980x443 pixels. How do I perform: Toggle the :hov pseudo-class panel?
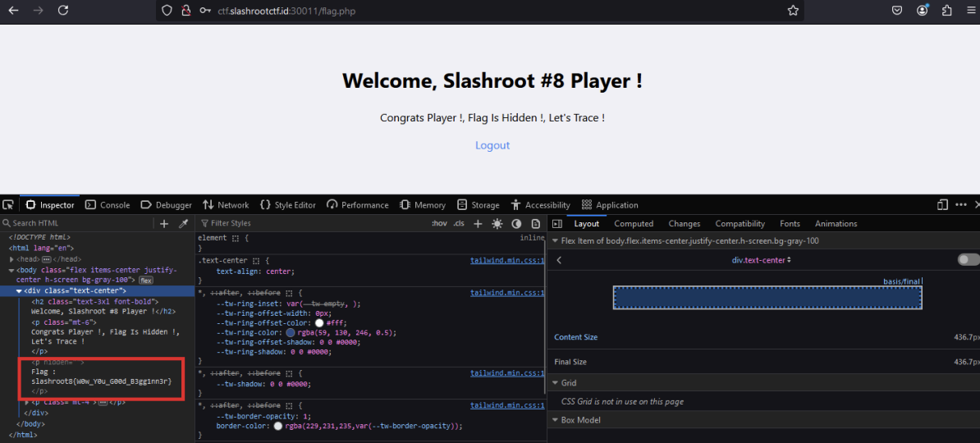tap(439, 224)
